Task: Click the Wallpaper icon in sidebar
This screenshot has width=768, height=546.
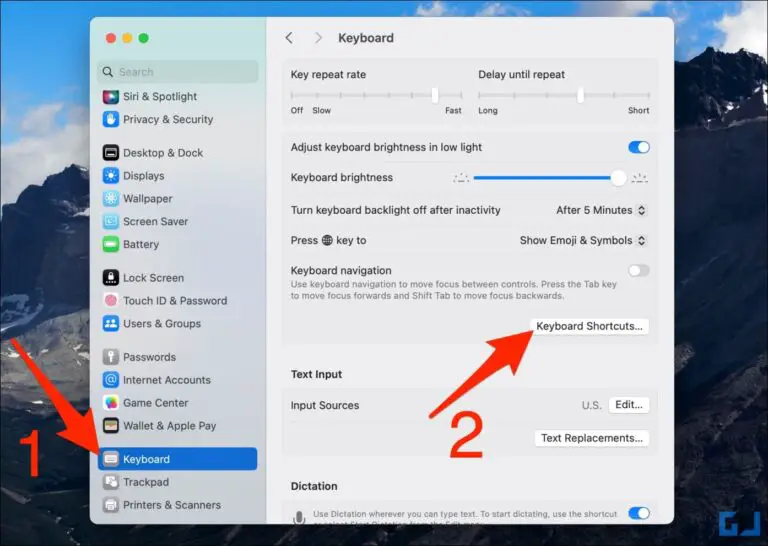Action: [111, 199]
